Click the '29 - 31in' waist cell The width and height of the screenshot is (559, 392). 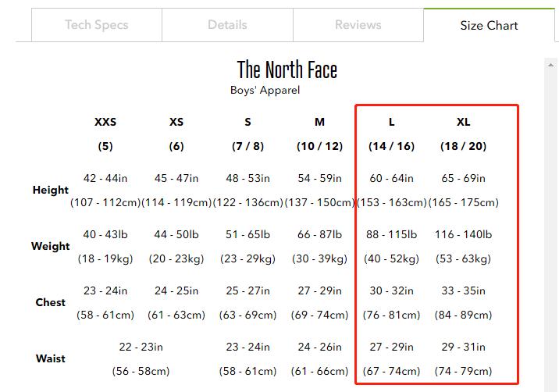click(464, 347)
